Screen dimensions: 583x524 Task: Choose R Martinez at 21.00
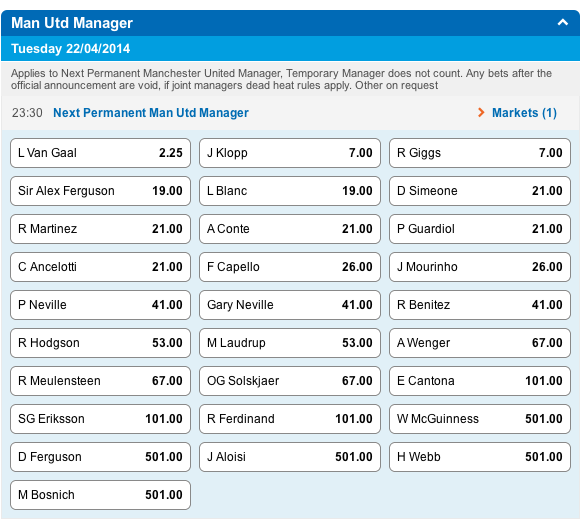[x=100, y=229]
